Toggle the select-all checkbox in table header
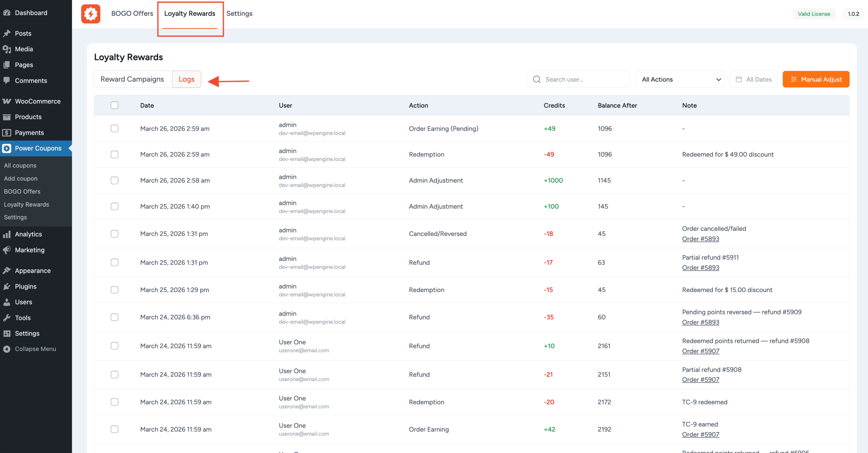 (x=115, y=105)
